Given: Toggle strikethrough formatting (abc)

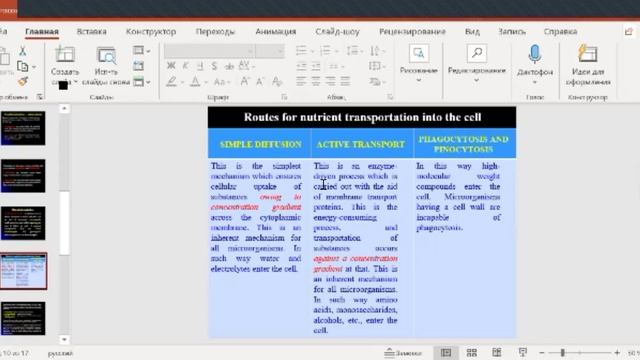Looking at the screenshot, I should point(229,66).
